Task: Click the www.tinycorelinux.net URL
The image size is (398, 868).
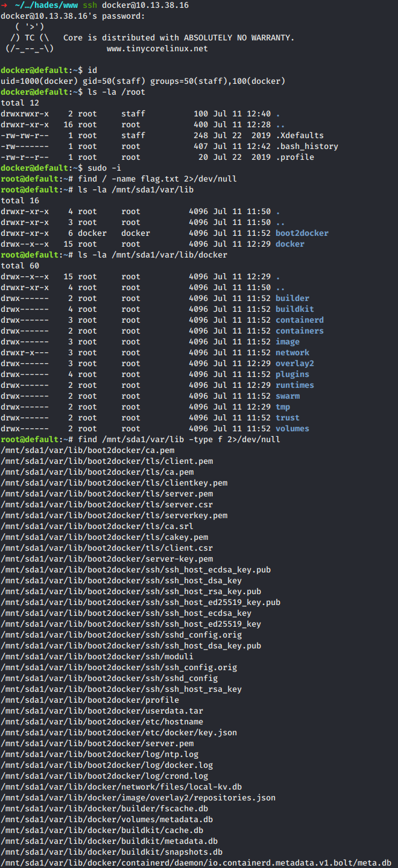Action: [x=157, y=48]
